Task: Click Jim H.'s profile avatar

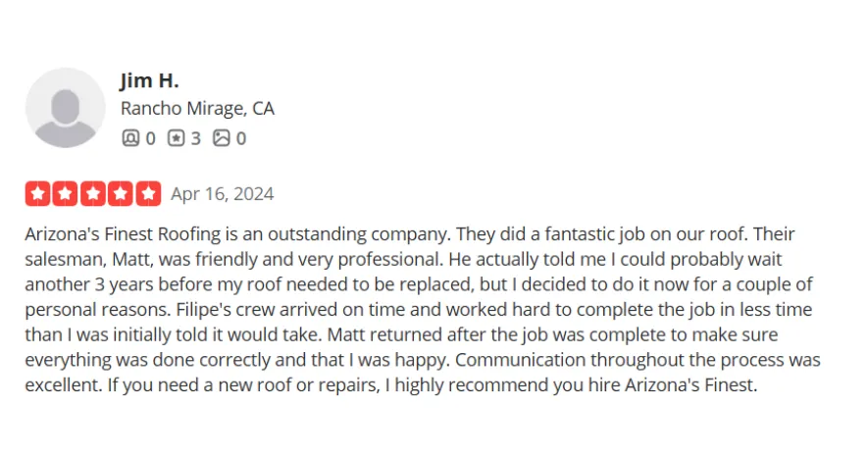Action: pos(66,108)
